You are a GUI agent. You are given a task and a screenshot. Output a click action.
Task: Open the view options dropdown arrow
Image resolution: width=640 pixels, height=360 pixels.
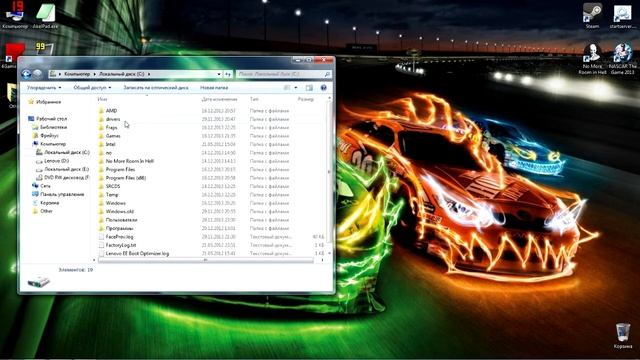click(296, 88)
